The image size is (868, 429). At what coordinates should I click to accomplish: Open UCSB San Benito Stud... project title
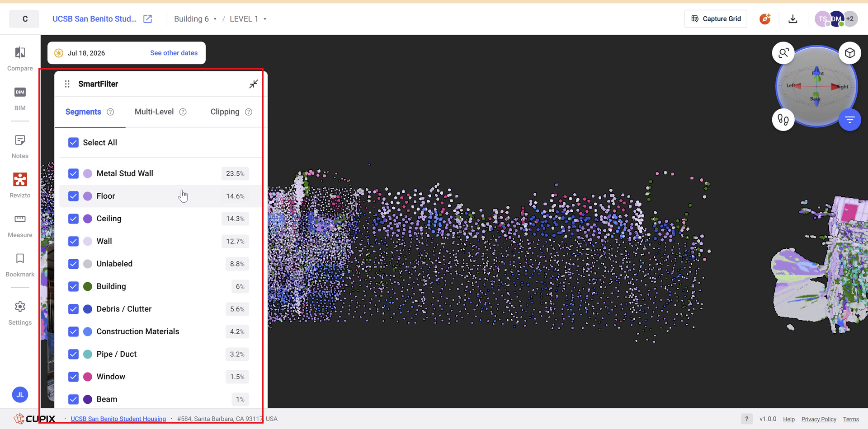point(94,19)
